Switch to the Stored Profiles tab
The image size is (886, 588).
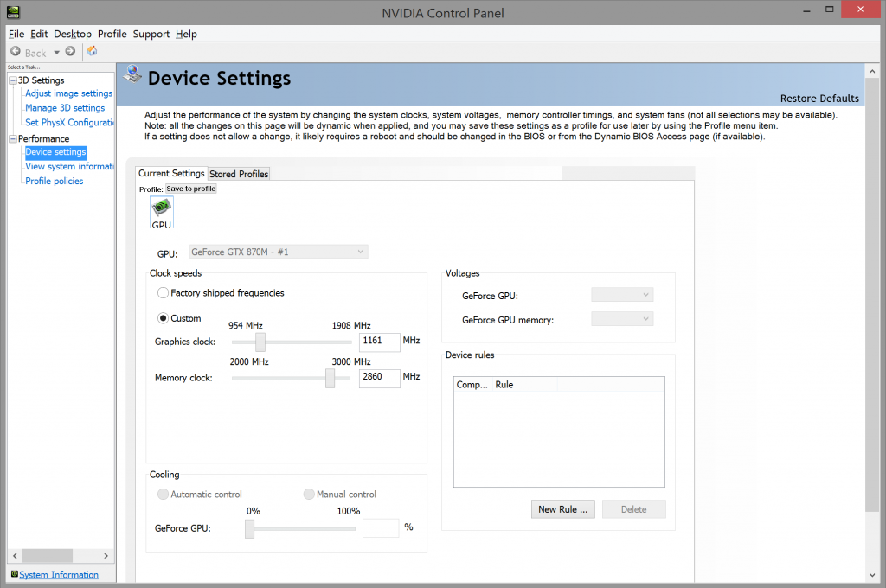pos(239,174)
